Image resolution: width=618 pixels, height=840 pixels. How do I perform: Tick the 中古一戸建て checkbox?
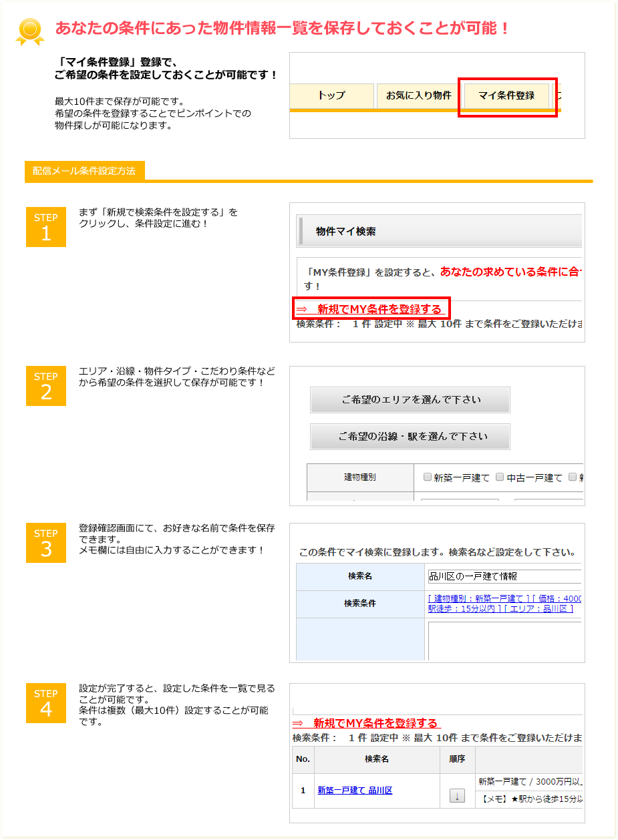click(500, 477)
